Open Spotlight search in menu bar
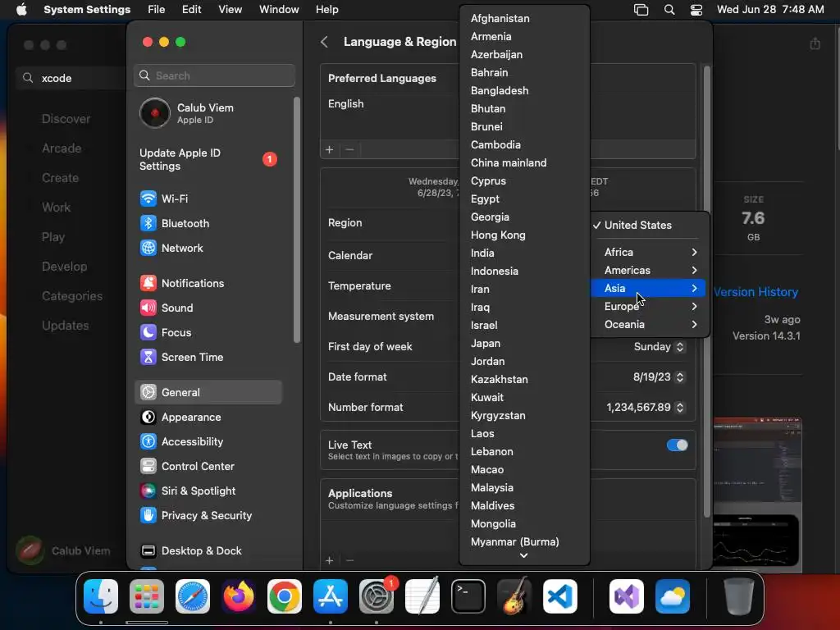Viewport: 840px width, 630px height. pyautogui.click(x=669, y=10)
